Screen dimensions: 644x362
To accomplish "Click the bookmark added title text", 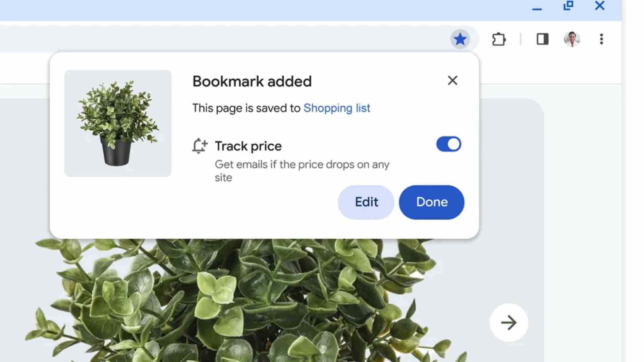I will 252,81.
